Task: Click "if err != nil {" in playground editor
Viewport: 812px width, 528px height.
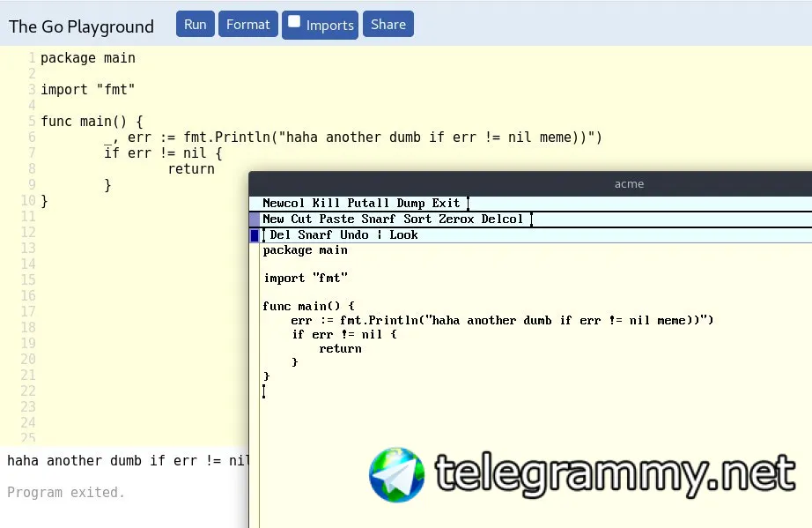Action: click(x=163, y=152)
